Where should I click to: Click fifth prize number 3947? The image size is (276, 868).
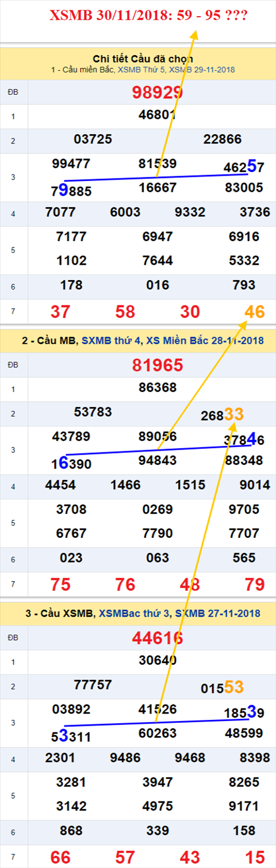[x=158, y=781]
